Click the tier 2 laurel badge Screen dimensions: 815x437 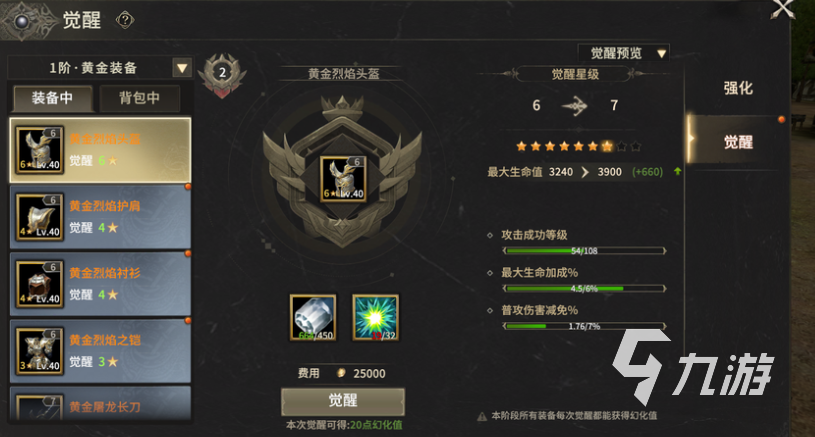coord(222,76)
